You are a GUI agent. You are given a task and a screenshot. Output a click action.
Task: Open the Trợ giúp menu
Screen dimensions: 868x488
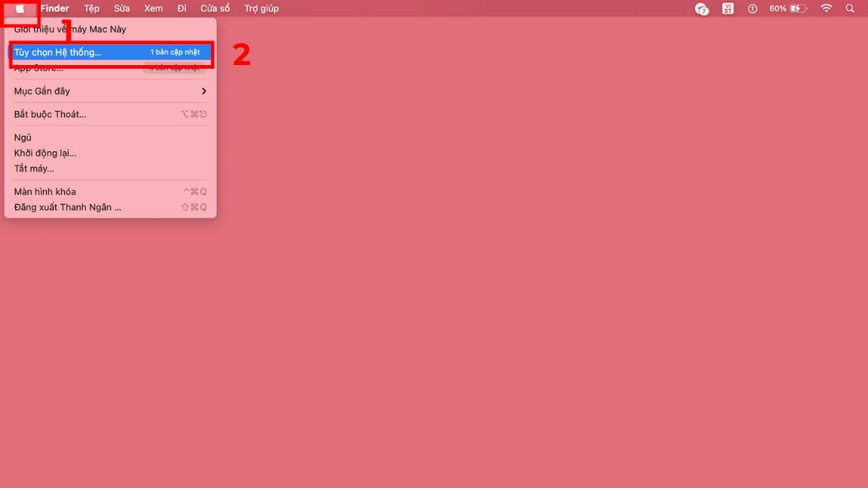click(x=261, y=9)
